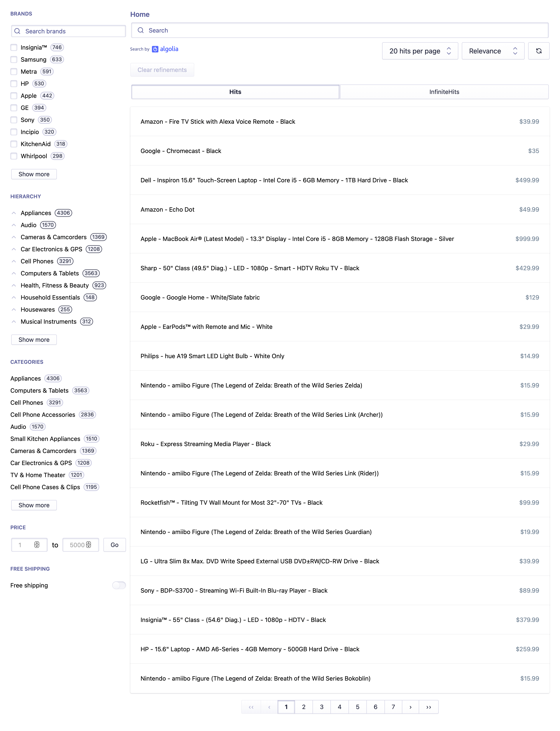Go to results page 3
Viewport: 560px width, 731px height.
(x=322, y=707)
